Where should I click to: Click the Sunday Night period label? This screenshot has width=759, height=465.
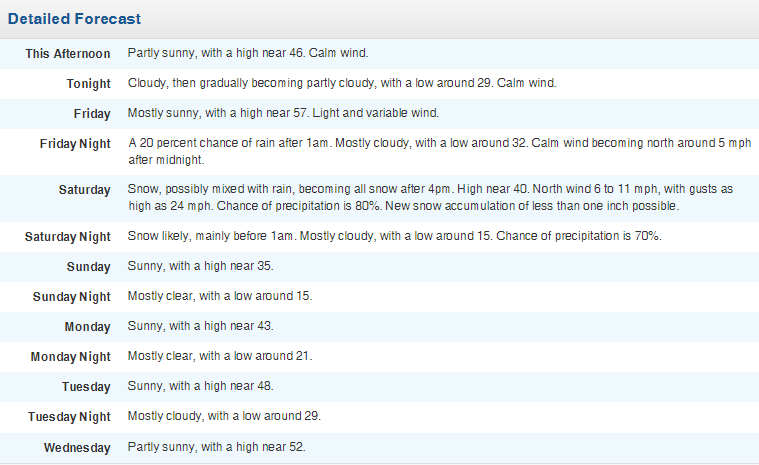(x=71, y=297)
